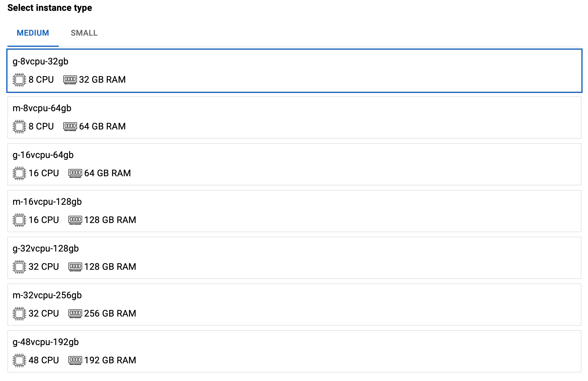
Task: Click '128 GB RAM' in m-16vcpu-128gb card
Action: pyautogui.click(x=110, y=220)
